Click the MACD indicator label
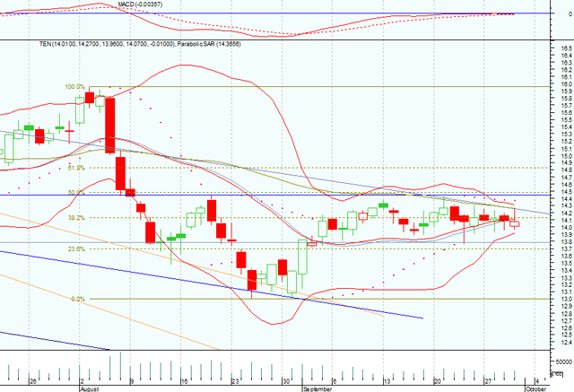574x392 pixels. (x=141, y=4)
